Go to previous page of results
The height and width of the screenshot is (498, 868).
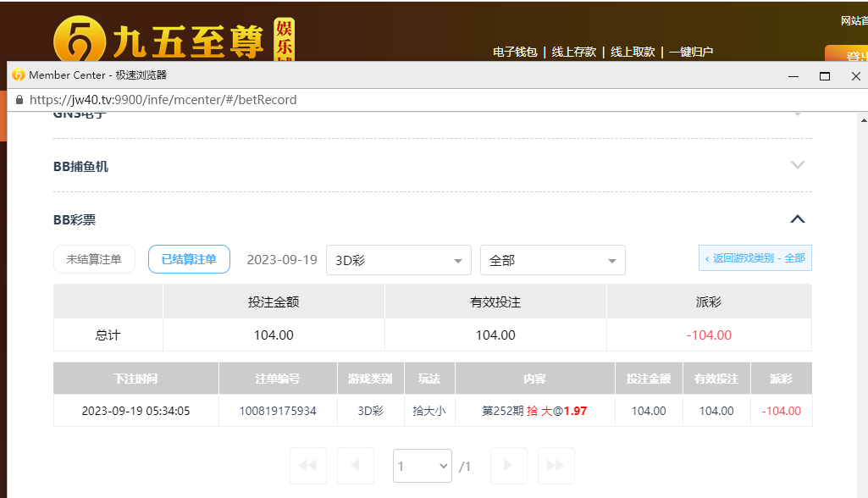click(356, 465)
